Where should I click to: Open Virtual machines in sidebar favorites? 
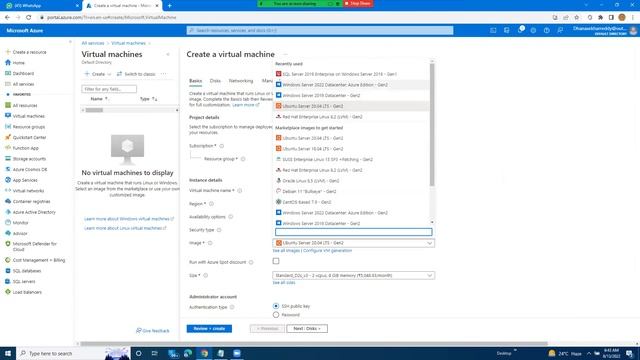[24, 116]
